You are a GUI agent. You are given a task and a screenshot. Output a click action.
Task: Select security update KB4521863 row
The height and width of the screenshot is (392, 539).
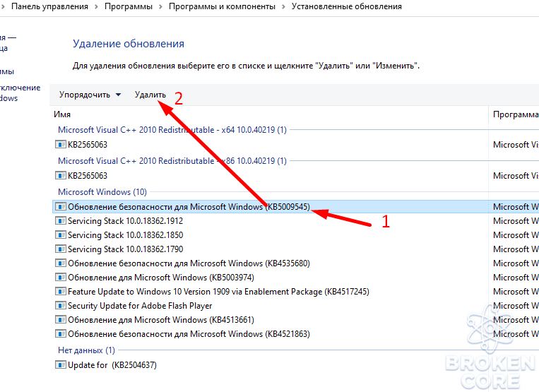[189, 334]
